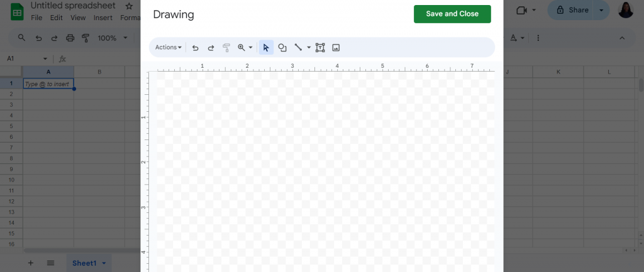Click the video call camera icon
This screenshot has height=272, width=644.
pyautogui.click(x=521, y=10)
